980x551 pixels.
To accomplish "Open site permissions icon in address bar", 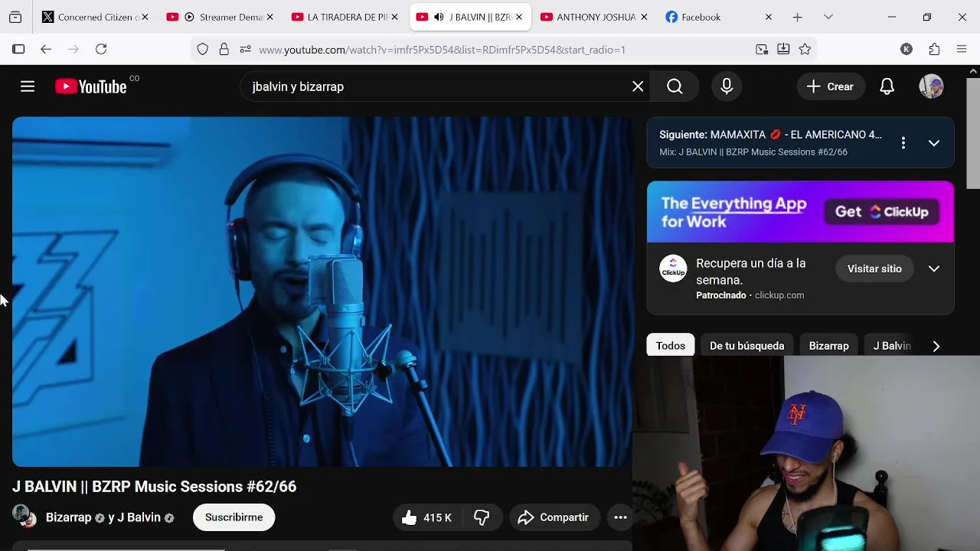I will click(x=245, y=49).
